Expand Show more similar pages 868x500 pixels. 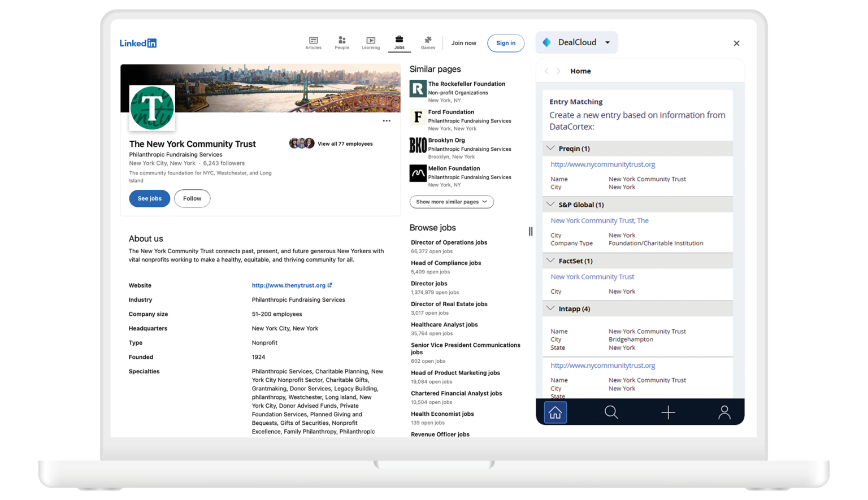(x=451, y=202)
